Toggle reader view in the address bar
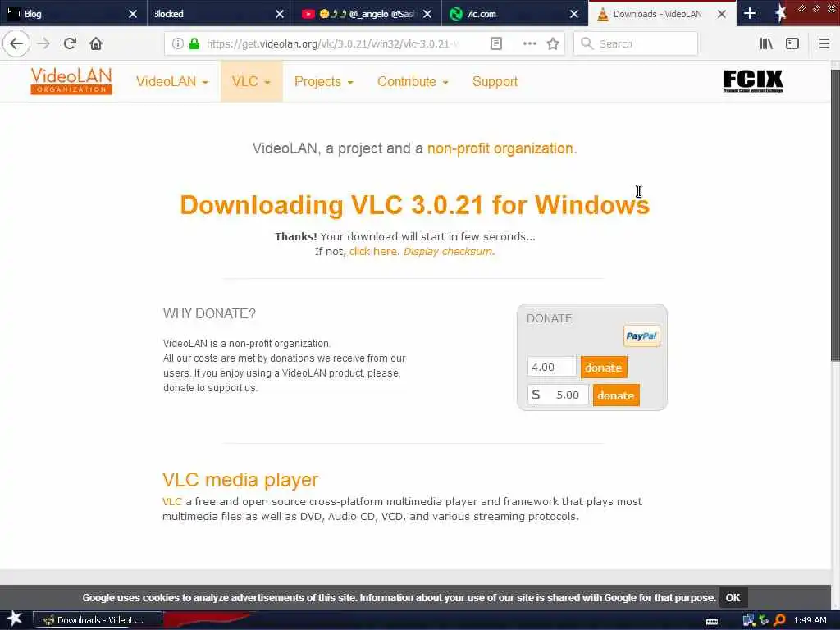This screenshot has width=840, height=630. point(496,43)
